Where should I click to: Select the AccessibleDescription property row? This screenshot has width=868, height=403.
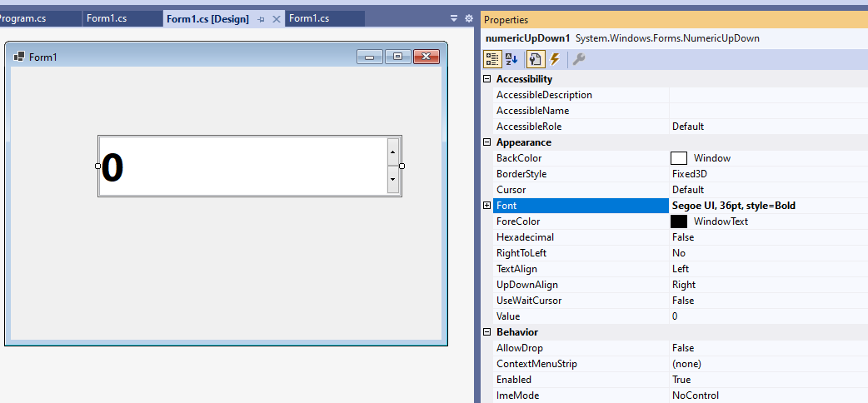point(681,95)
